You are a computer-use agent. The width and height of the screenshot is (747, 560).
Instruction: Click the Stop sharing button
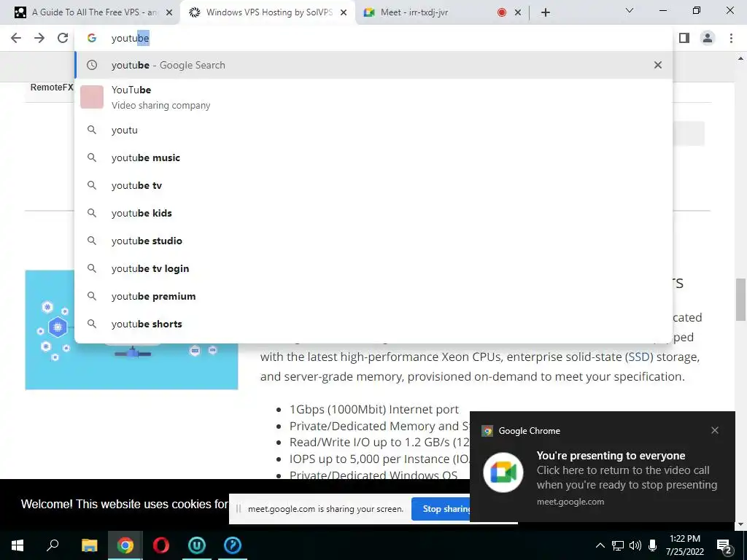click(x=441, y=509)
